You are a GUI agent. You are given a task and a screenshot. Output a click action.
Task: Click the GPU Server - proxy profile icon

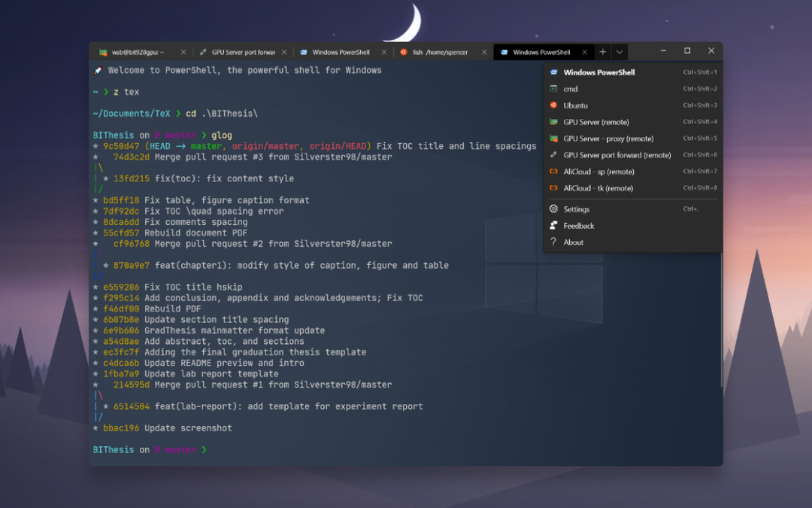(554, 138)
